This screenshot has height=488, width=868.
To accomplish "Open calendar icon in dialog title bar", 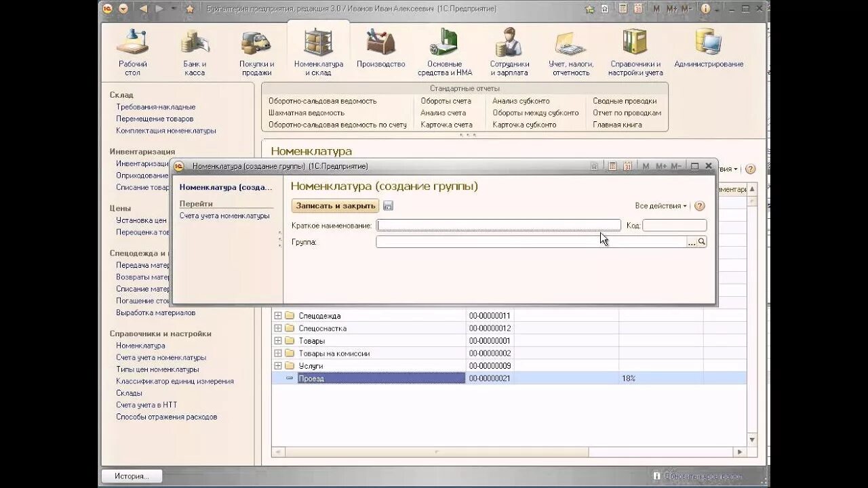I will tap(628, 166).
